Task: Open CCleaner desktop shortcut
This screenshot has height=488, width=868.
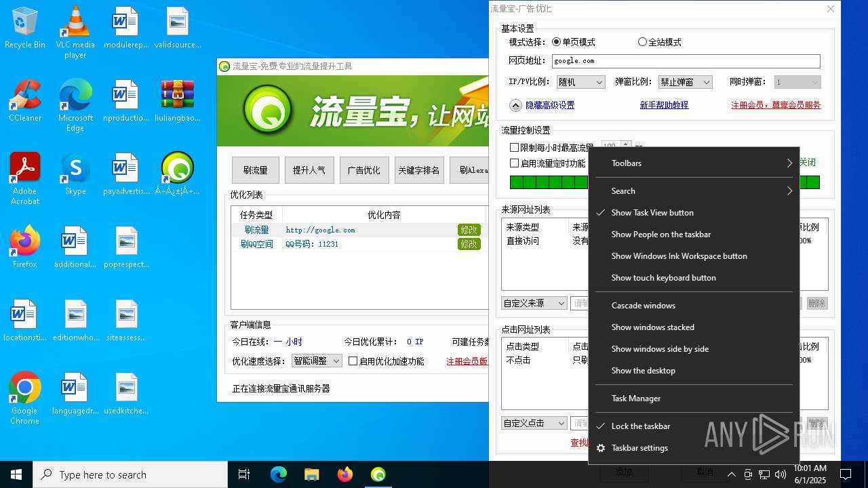Action: tap(24, 100)
